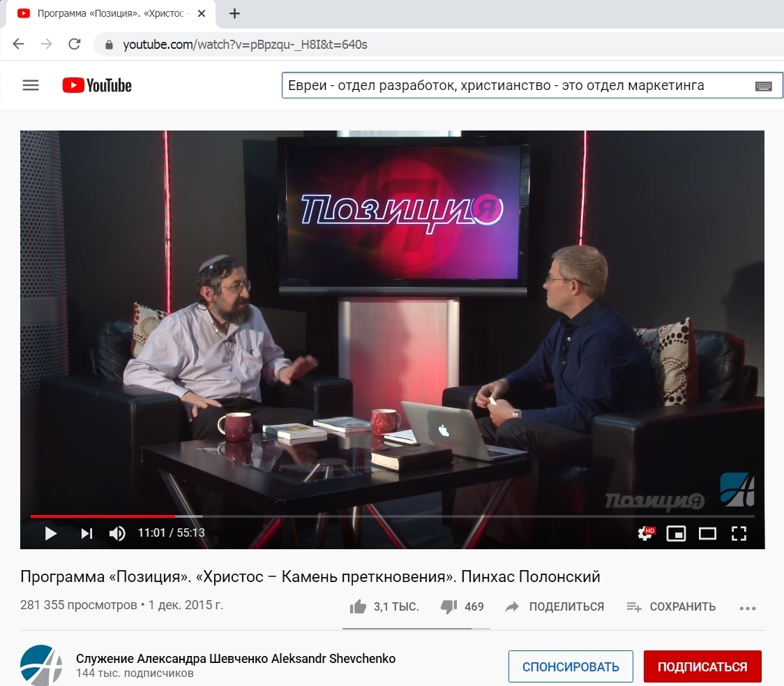The width and height of the screenshot is (784, 686).
Task: Open the three-dot more actions menu
Action: click(748, 608)
